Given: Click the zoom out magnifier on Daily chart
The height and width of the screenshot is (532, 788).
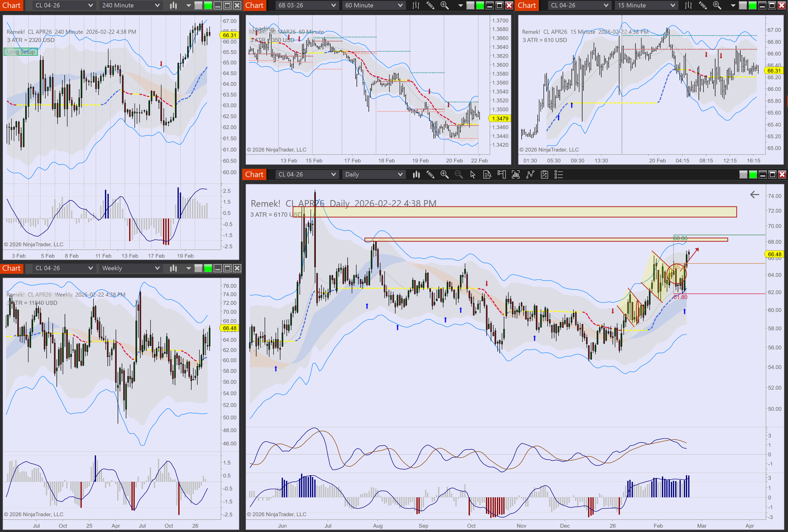Looking at the screenshot, I should click(458, 175).
